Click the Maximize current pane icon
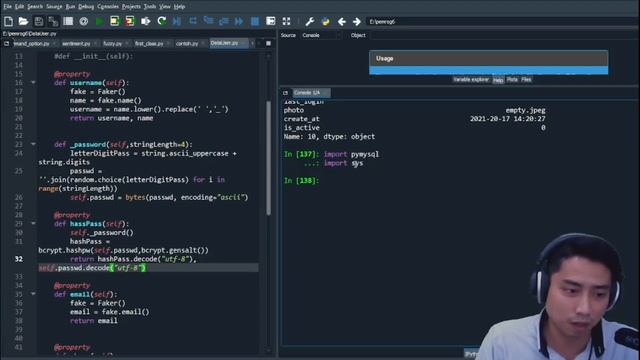 271,21
